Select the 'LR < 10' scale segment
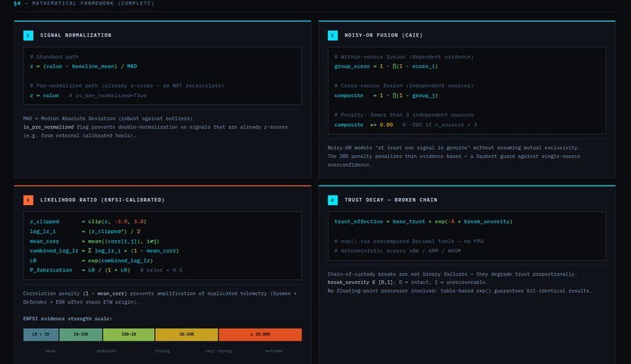631x364 pixels. point(41,334)
